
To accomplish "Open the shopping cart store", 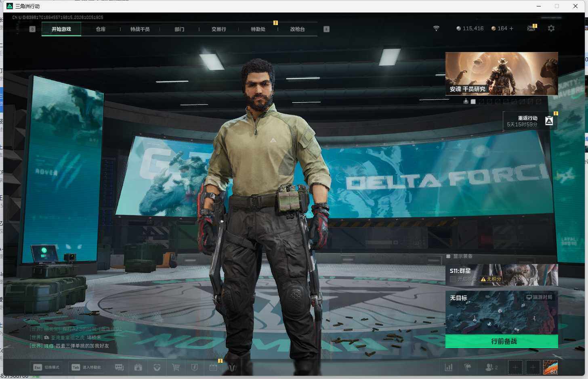I will click(176, 367).
